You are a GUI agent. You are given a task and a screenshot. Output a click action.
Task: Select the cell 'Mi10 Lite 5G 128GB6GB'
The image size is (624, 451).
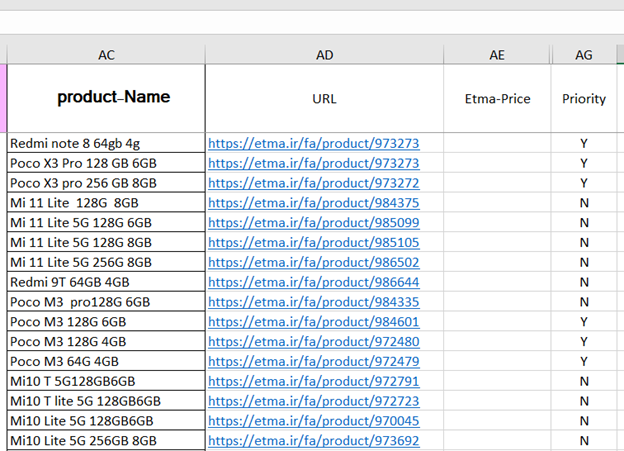point(106,420)
